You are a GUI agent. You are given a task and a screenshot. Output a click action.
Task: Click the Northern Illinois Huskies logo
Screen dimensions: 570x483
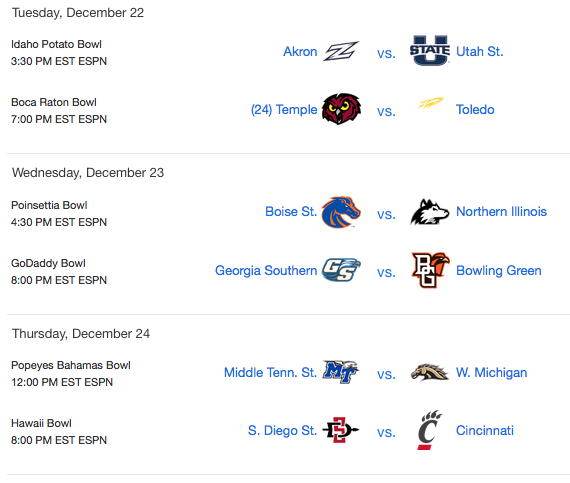[x=429, y=212]
